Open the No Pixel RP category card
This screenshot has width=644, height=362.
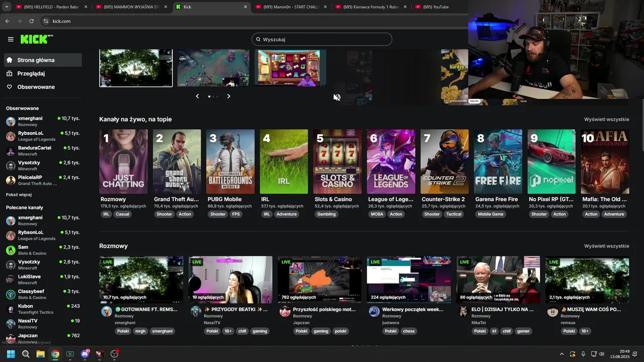pos(551,161)
